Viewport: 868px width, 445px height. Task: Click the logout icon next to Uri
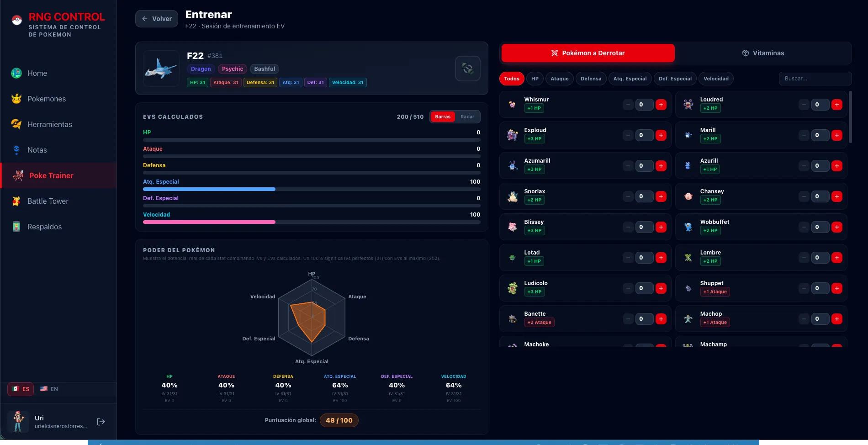[101, 422]
